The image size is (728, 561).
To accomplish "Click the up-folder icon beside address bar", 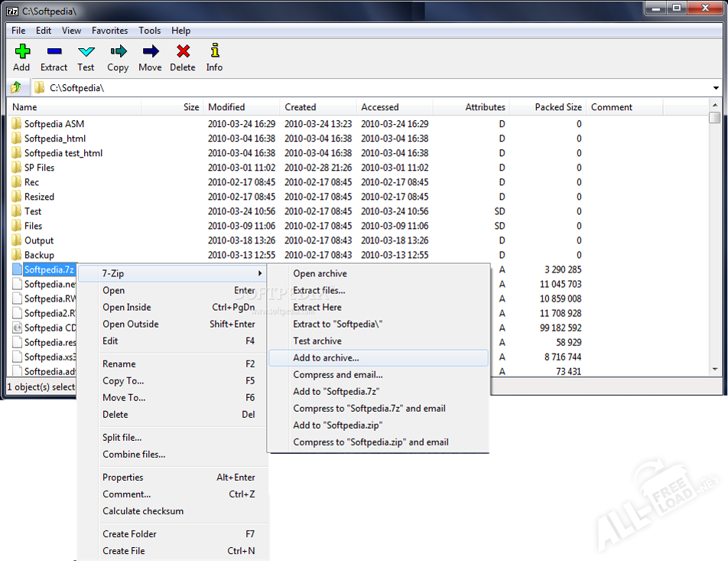I will [16, 87].
